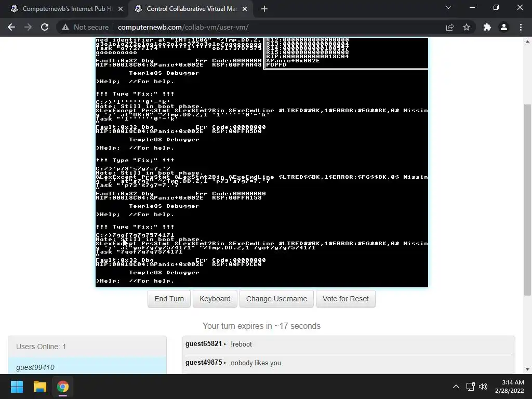Open the Extensions puzzle icon

487,27
